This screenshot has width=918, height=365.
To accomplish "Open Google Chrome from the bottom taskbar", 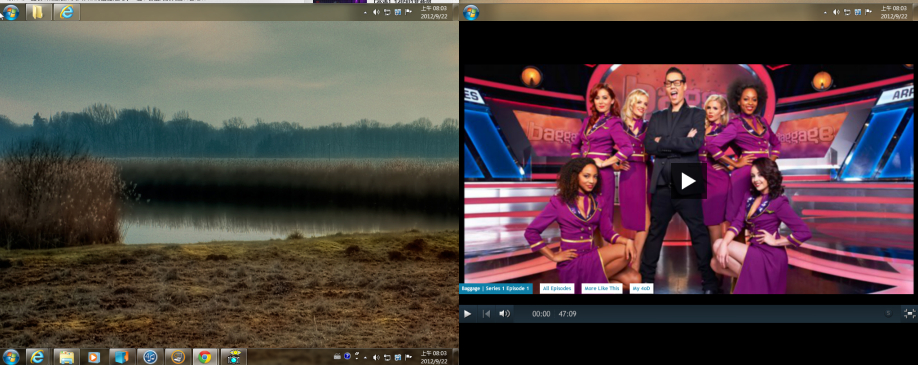I will 204,357.
